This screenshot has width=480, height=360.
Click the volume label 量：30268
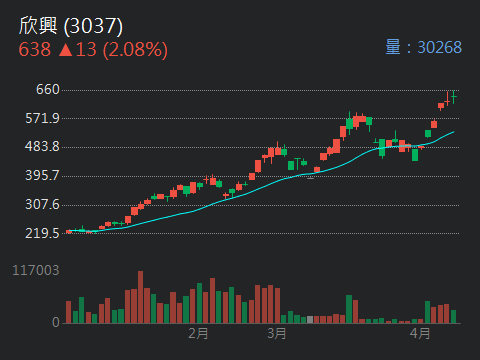(424, 47)
